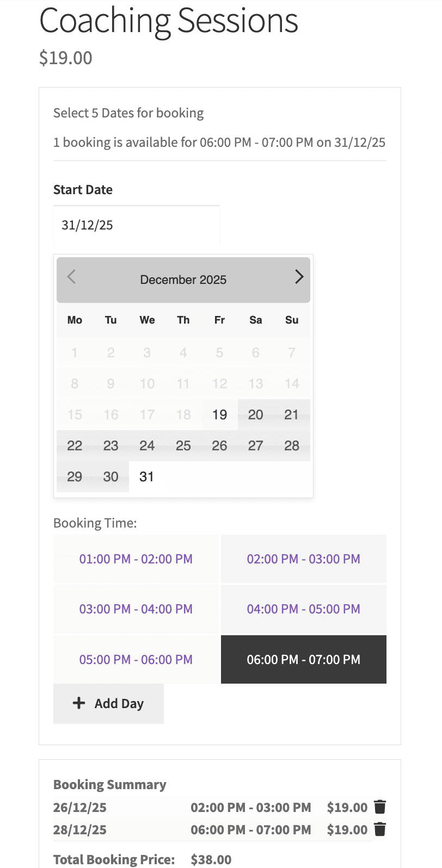Click the December 2025 month header

(x=183, y=280)
